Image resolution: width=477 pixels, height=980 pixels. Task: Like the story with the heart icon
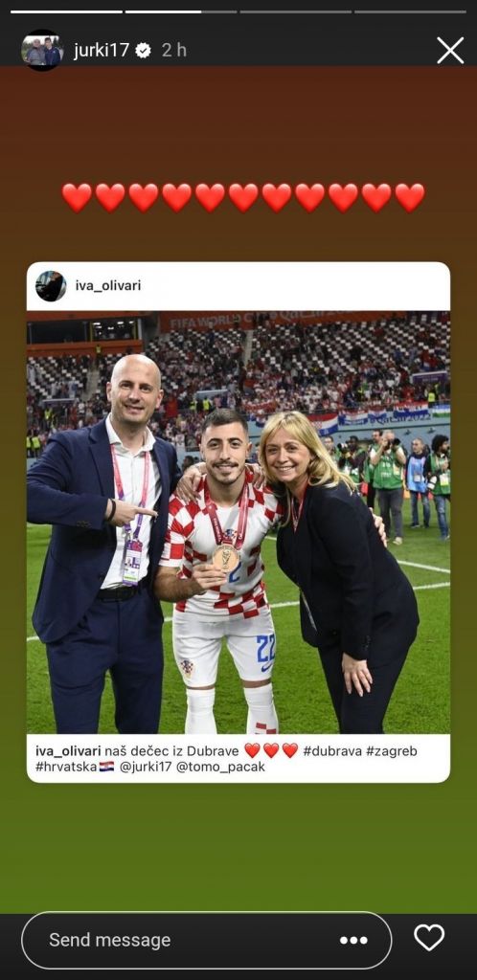point(429,938)
